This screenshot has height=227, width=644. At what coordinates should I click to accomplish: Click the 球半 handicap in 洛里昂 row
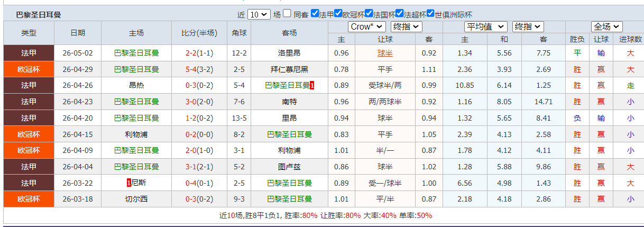[385, 53]
